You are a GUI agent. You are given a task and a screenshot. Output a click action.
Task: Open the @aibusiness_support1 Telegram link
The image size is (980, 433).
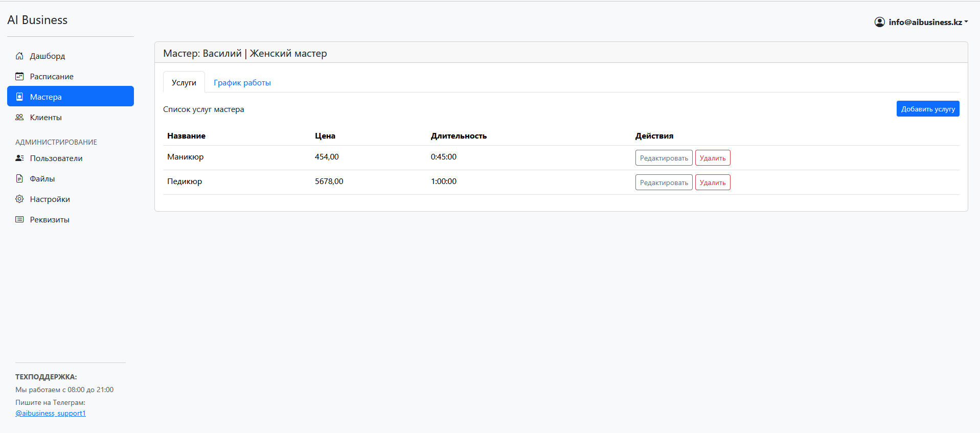(51, 413)
